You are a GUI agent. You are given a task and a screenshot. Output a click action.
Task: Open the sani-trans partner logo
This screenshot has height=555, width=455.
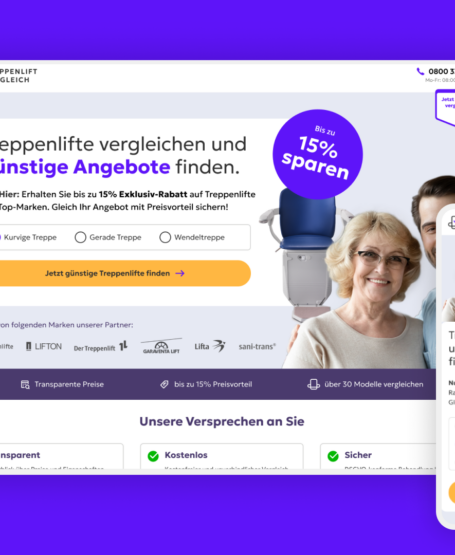[x=257, y=347]
